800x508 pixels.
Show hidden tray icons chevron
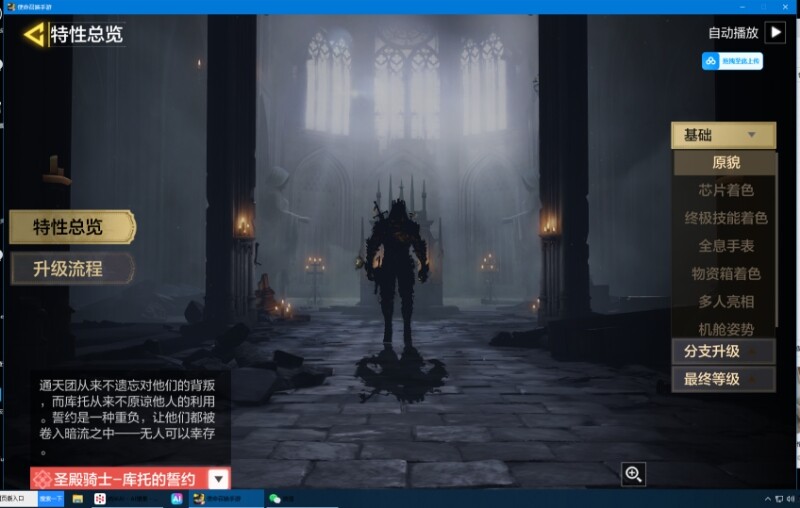tap(767, 499)
